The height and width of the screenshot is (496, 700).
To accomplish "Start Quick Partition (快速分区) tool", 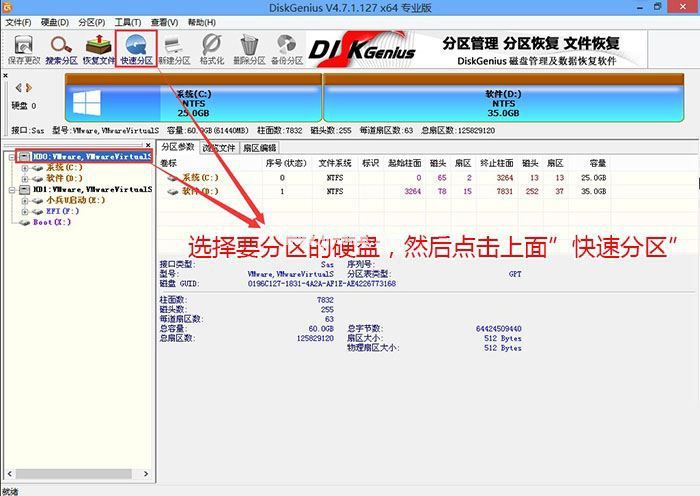I will click(136, 50).
